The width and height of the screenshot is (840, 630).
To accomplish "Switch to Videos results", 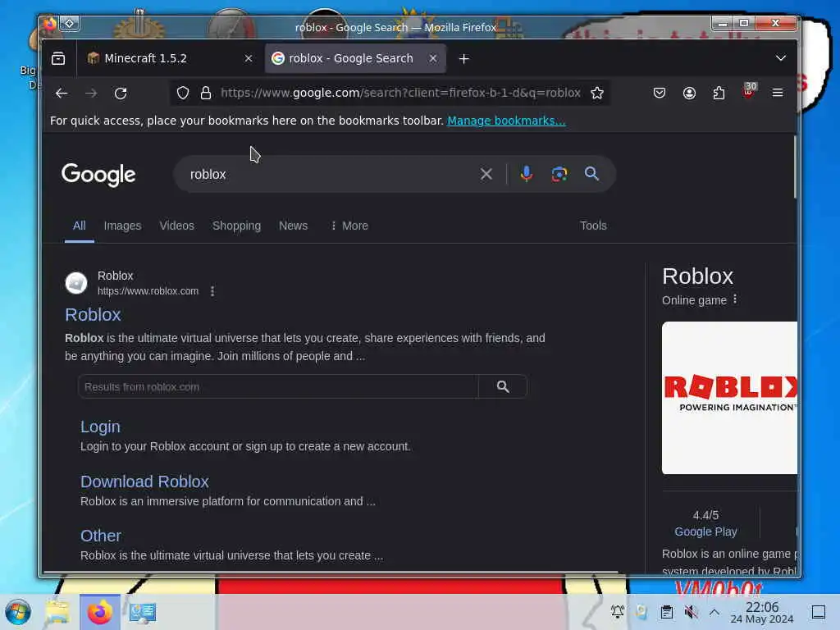I will [177, 226].
